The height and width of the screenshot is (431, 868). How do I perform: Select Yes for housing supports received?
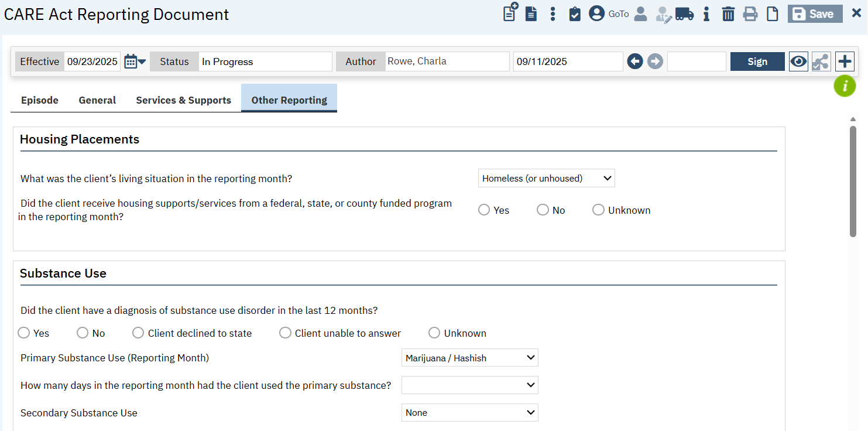tap(484, 210)
